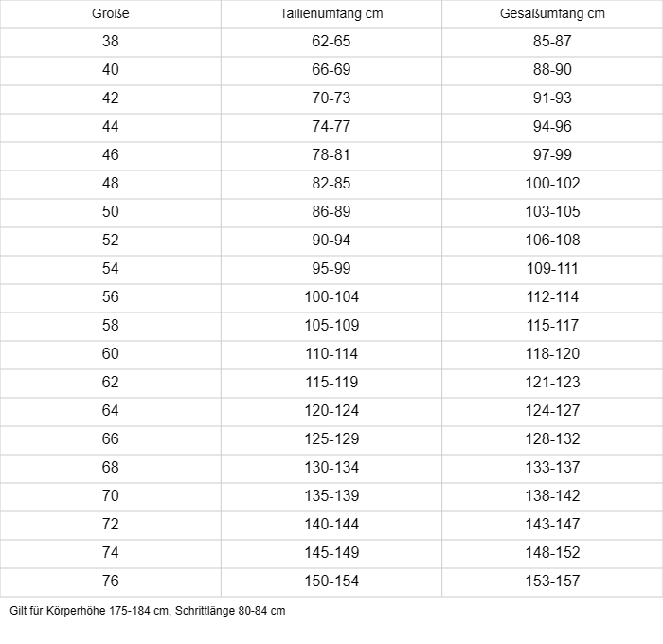Click the Körperhöhe footnote text
The image size is (663, 644).
pos(148,611)
